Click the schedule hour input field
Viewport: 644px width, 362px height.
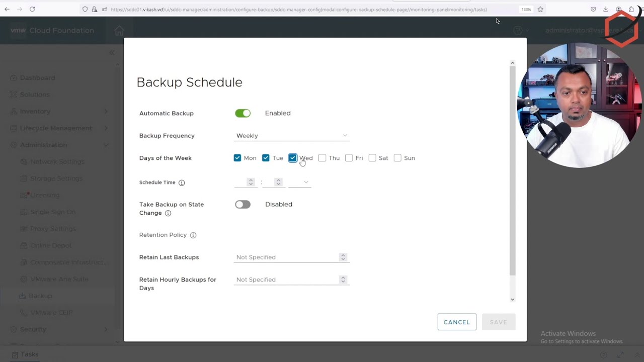point(240,182)
